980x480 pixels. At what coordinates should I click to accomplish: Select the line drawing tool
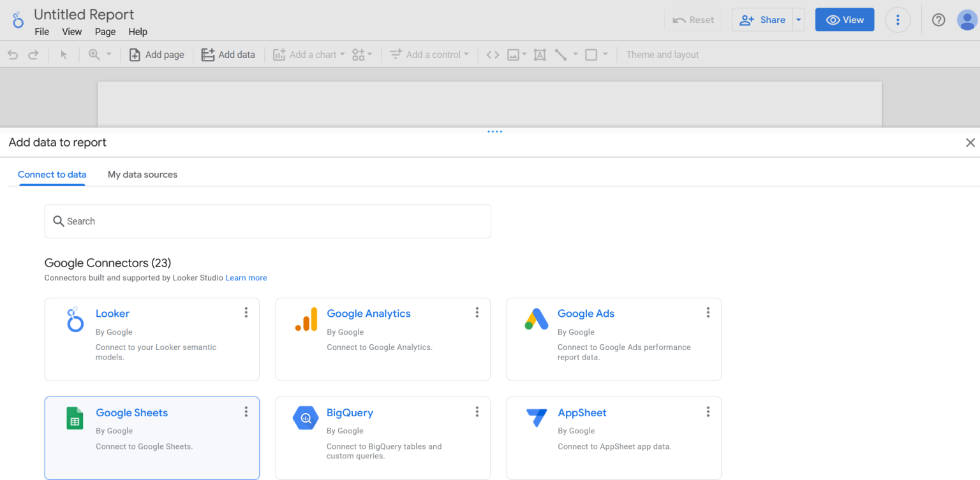560,54
